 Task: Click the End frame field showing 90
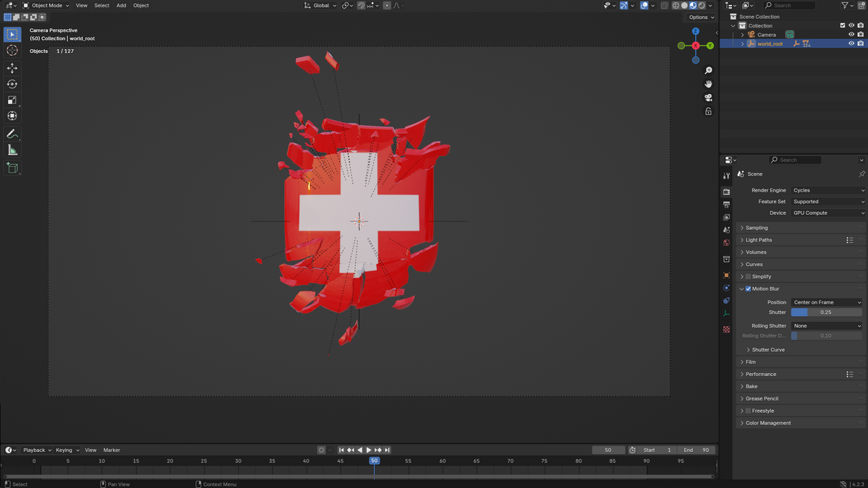tap(697, 450)
